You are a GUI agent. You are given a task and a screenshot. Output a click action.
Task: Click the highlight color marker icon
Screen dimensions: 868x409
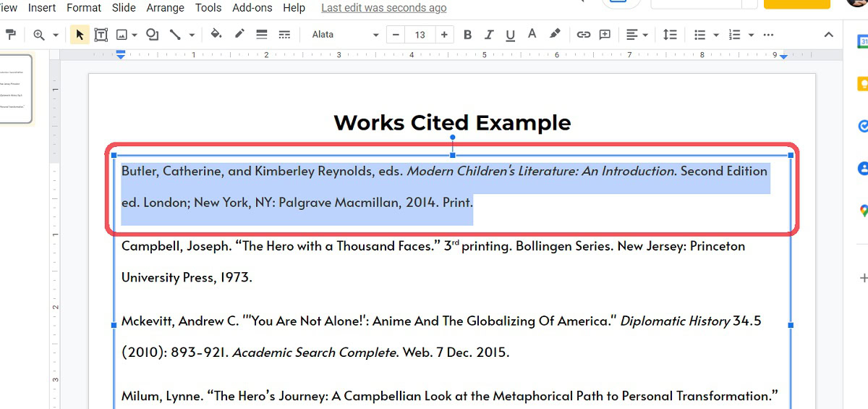555,35
